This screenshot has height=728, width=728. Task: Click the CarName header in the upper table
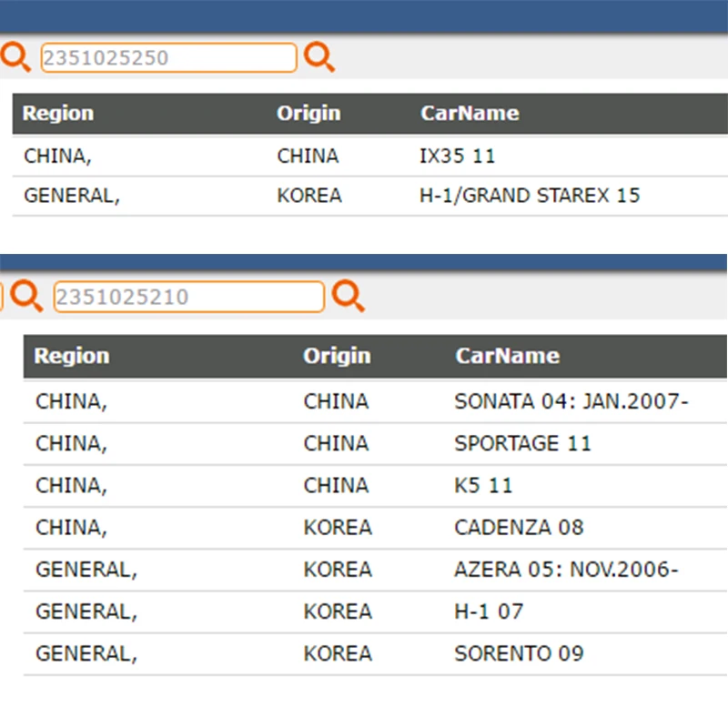(x=470, y=113)
